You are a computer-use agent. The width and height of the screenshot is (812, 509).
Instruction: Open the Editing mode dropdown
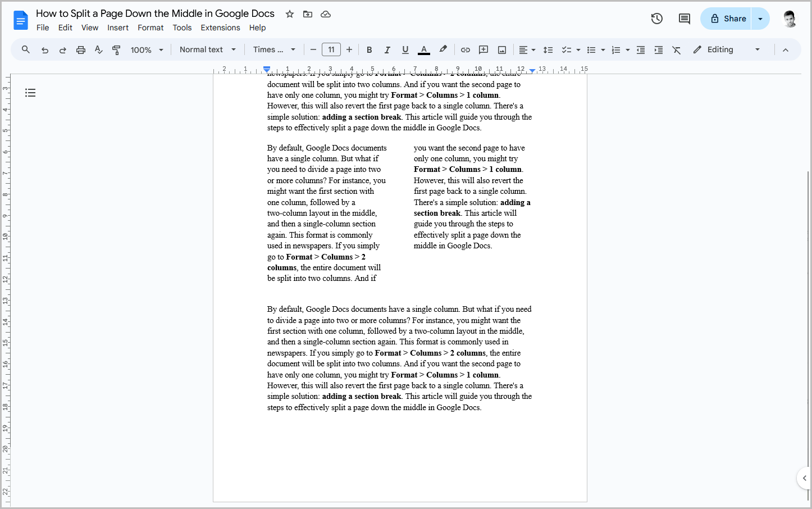(x=727, y=50)
